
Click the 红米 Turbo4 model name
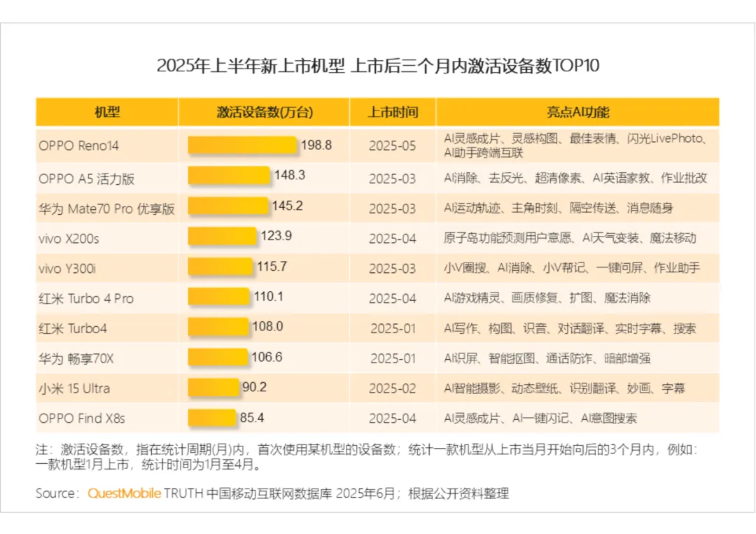(x=73, y=328)
